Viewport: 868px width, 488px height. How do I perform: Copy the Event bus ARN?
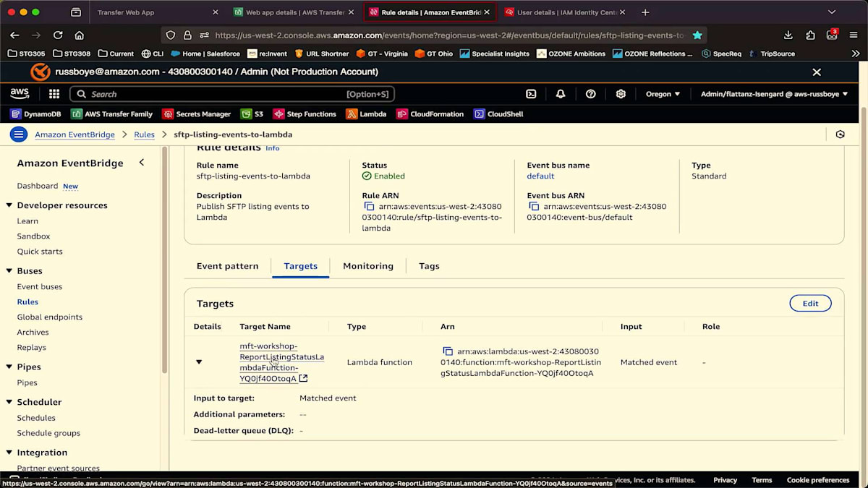pos(534,207)
